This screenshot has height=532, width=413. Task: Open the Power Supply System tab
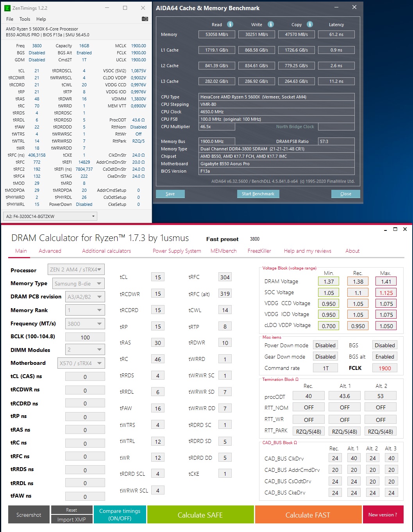177,251
